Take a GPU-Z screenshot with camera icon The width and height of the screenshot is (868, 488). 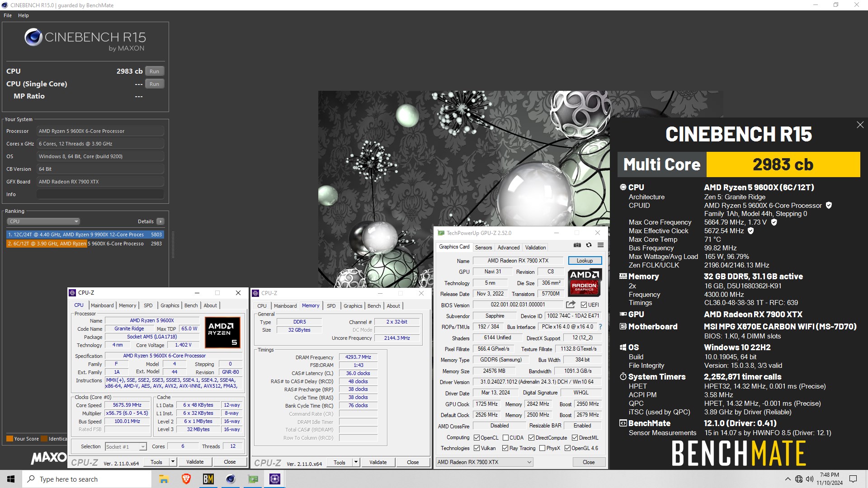(577, 245)
